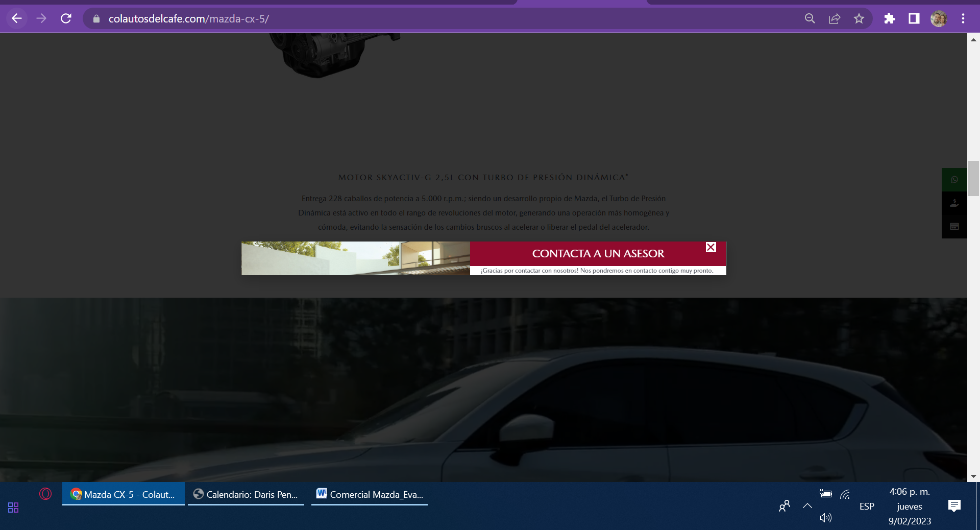Expand hidden system tray icons

(x=807, y=506)
